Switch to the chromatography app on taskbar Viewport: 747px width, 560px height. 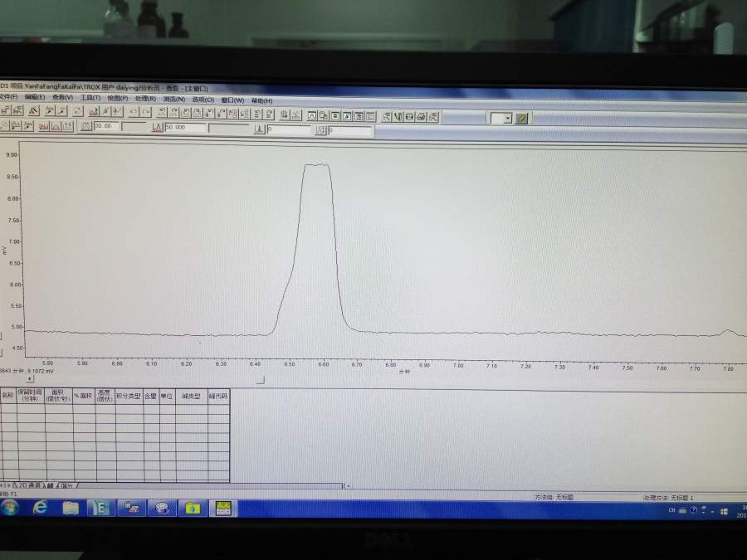tap(223, 509)
